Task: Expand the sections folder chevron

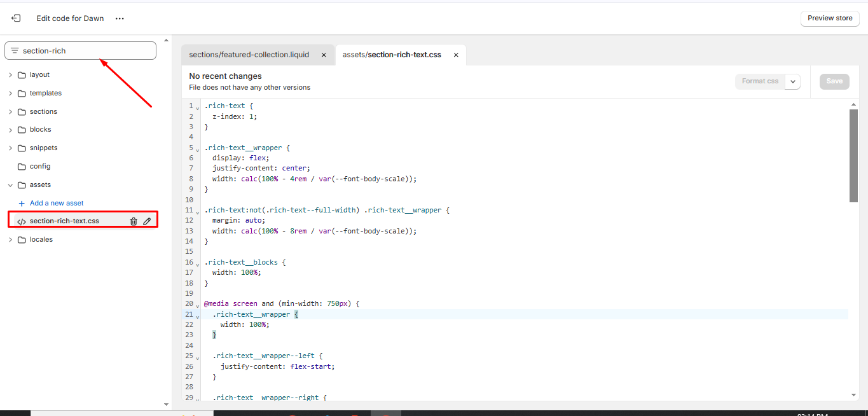Action: click(10, 112)
